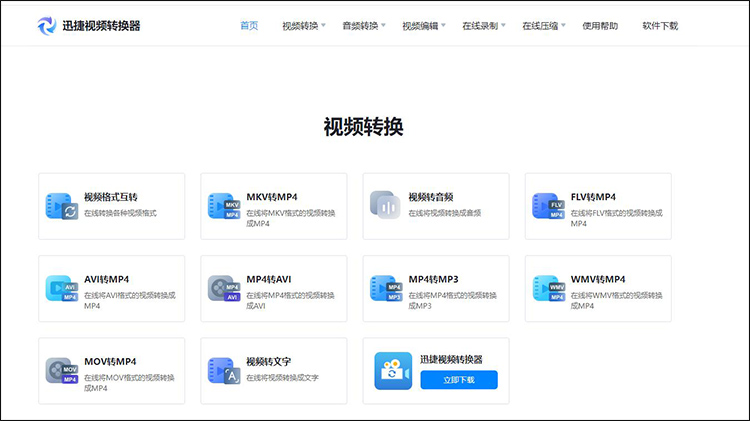Click the 迅捷视频转换器 logo icon
This screenshot has width=750, height=421.
click(x=46, y=26)
